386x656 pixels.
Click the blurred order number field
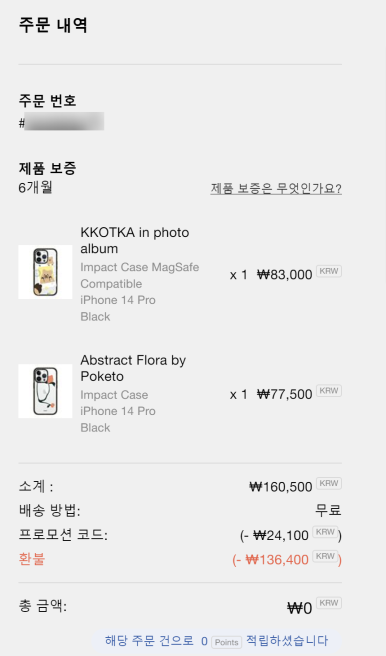(64, 122)
